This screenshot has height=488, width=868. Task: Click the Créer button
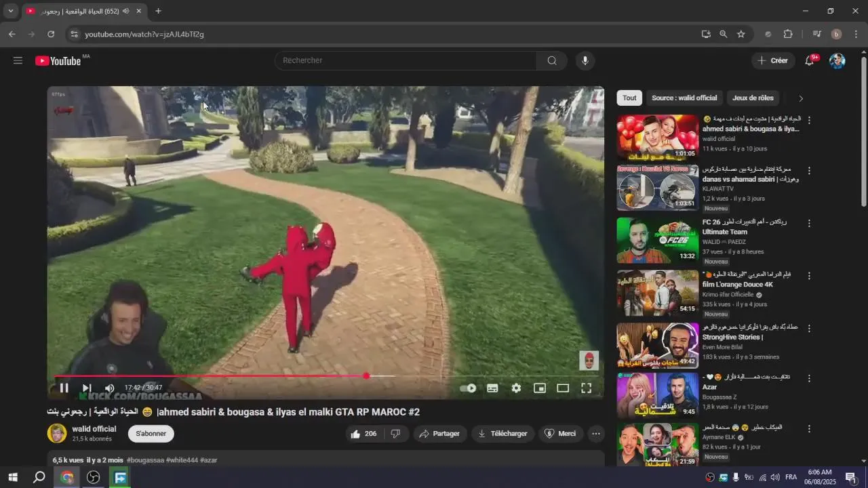click(773, 60)
